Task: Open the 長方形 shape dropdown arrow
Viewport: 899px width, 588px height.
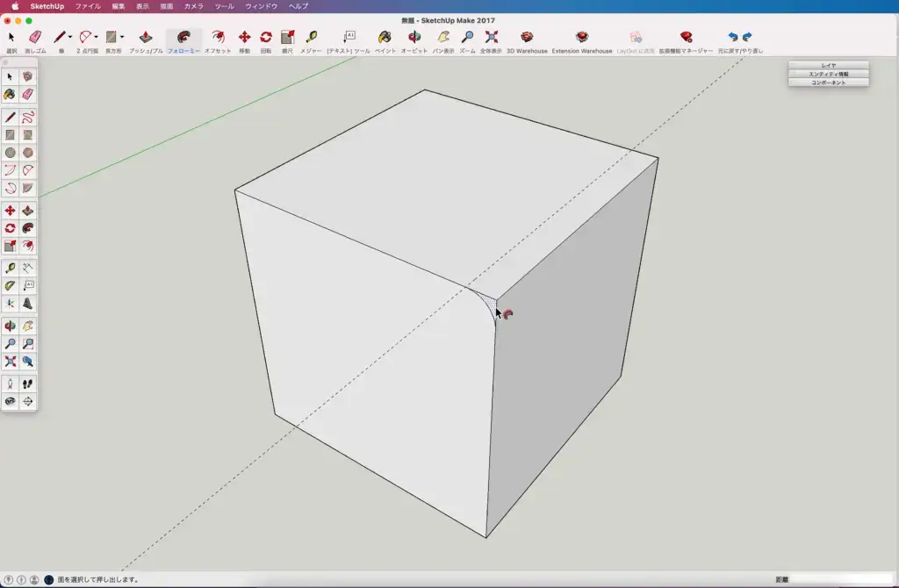Action: point(121,37)
